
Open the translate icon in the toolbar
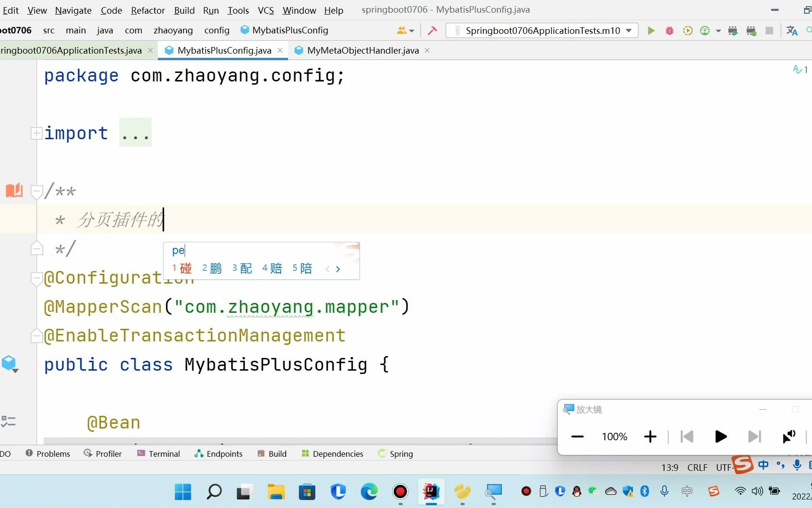792,31
